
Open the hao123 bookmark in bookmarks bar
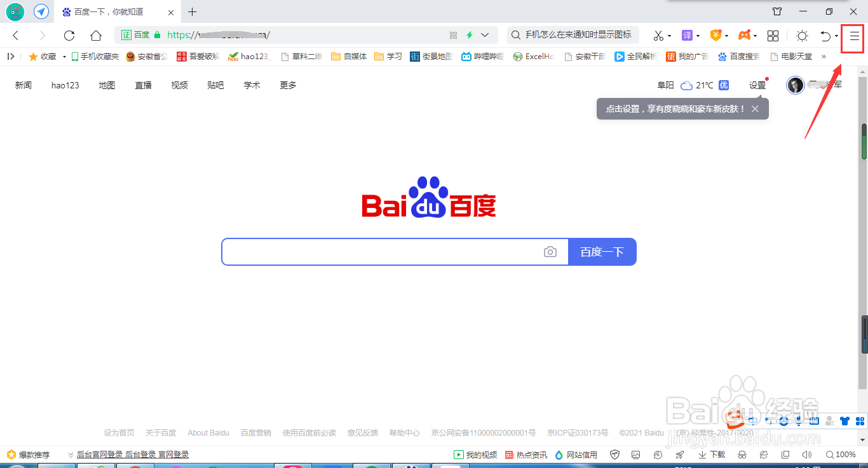point(249,56)
